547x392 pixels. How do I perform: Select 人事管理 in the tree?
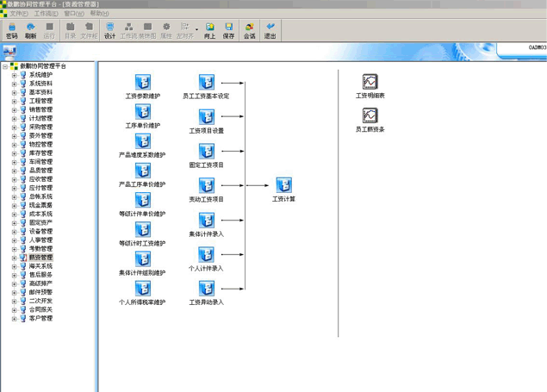pyautogui.click(x=40, y=240)
